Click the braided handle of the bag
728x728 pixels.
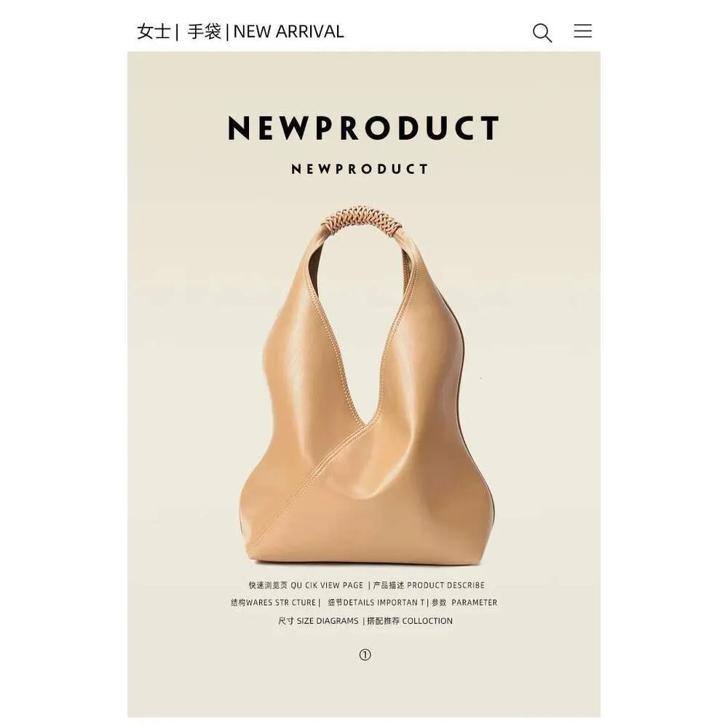pos(362,221)
